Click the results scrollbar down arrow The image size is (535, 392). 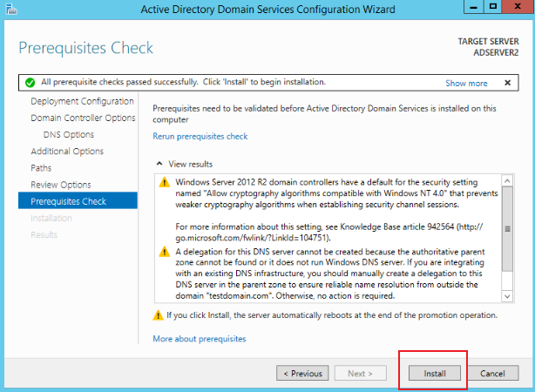[x=507, y=296]
